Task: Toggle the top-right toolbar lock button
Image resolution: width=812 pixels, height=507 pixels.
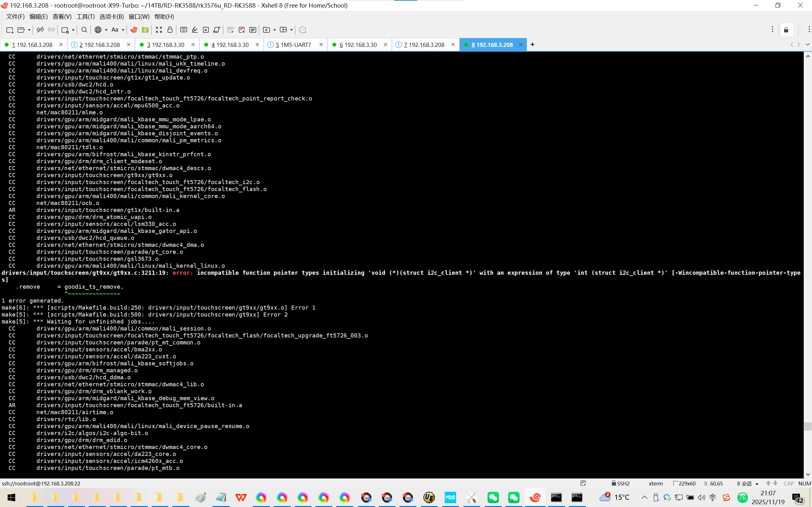Action: [786, 30]
